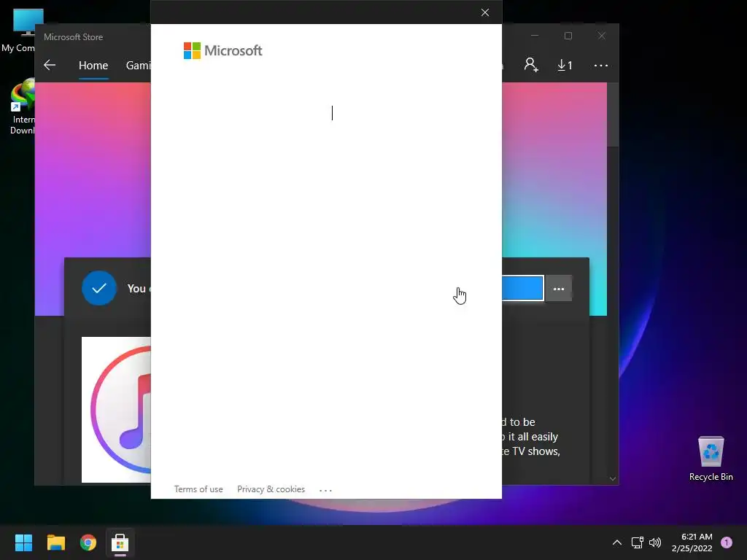Open network status tray icon
The image size is (747, 560).
(x=638, y=542)
